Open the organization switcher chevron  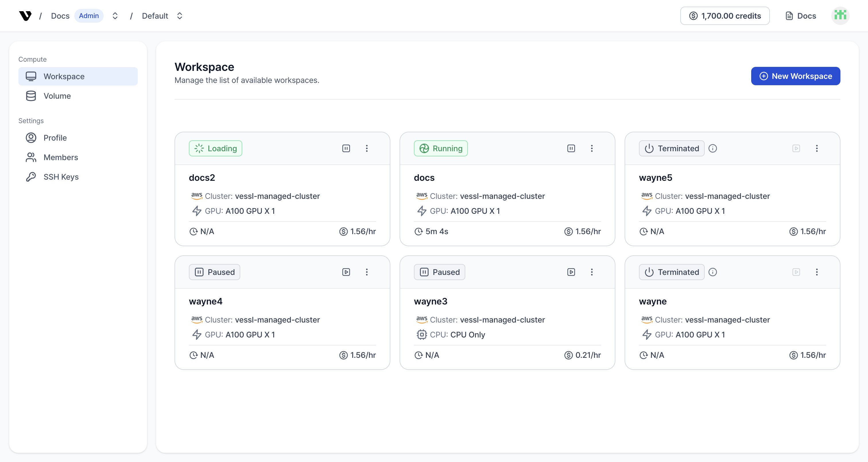(x=115, y=15)
